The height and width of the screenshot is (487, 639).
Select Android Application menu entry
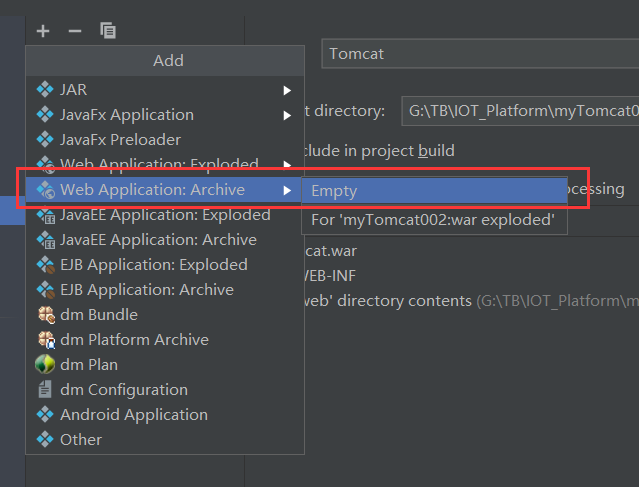(x=134, y=415)
